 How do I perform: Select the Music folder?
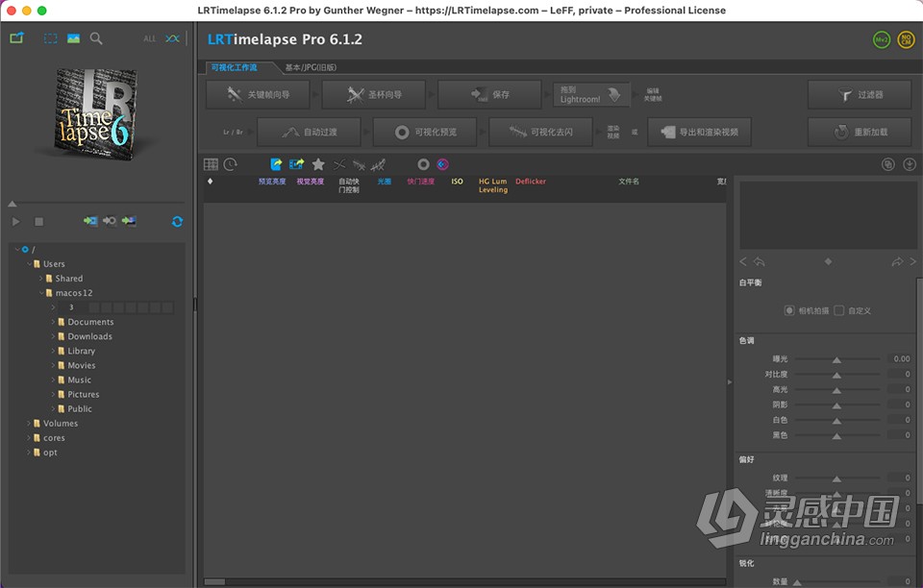point(79,380)
